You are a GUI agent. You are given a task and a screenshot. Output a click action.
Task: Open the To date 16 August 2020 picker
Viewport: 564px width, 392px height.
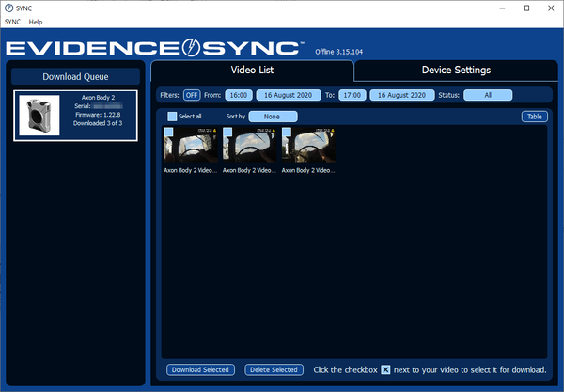(402, 95)
